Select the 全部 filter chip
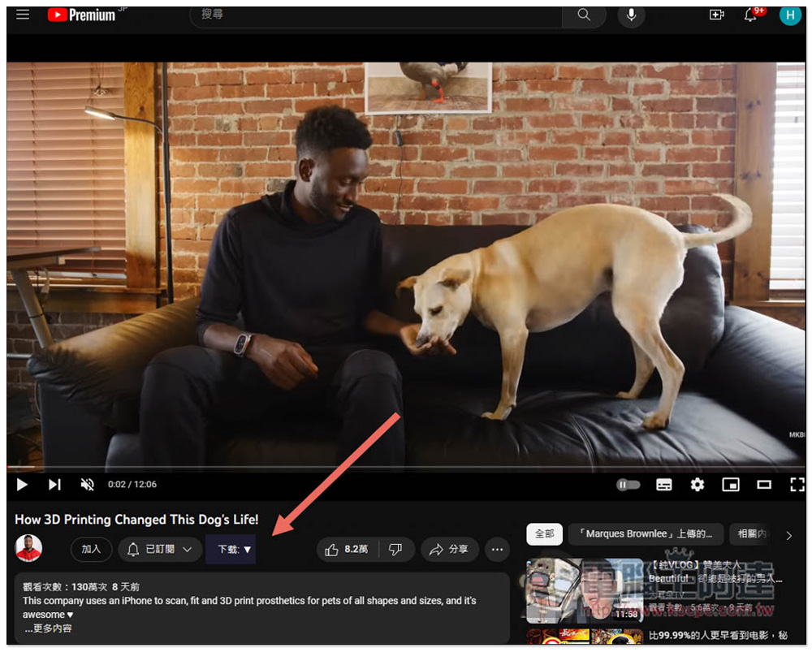 (544, 534)
